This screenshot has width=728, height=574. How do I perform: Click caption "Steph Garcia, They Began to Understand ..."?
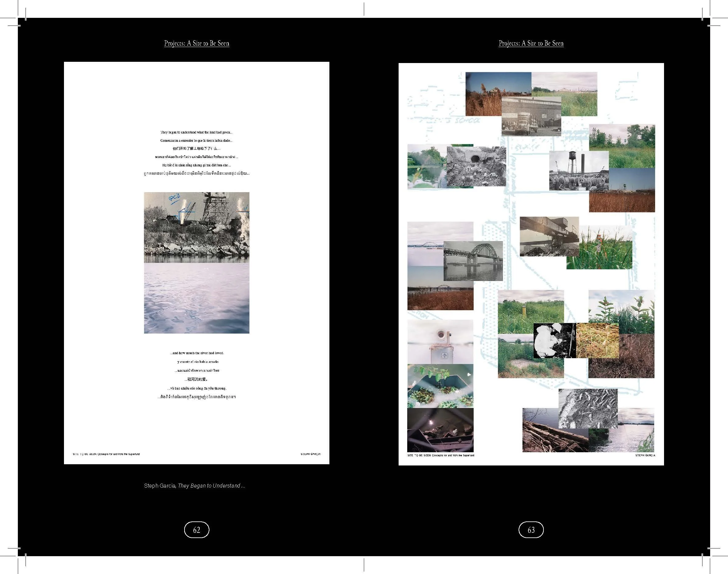click(x=195, y=486)
